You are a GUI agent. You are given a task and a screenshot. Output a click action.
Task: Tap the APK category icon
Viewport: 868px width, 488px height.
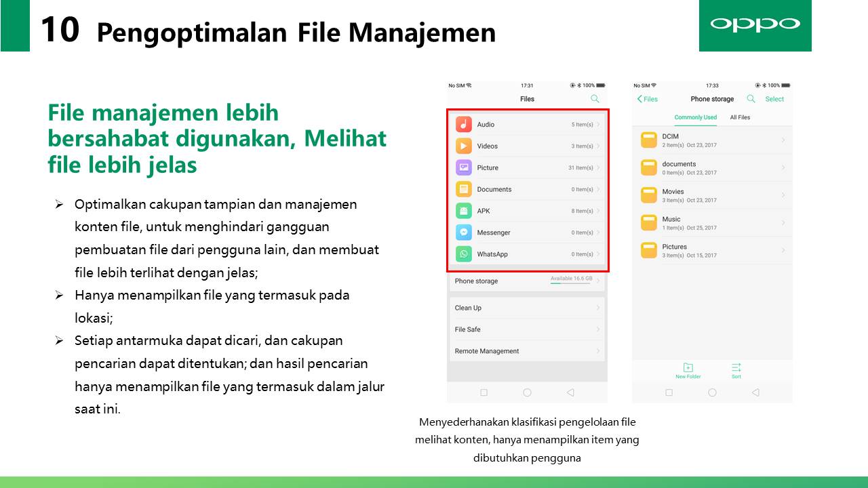click(x=464, y=211)
